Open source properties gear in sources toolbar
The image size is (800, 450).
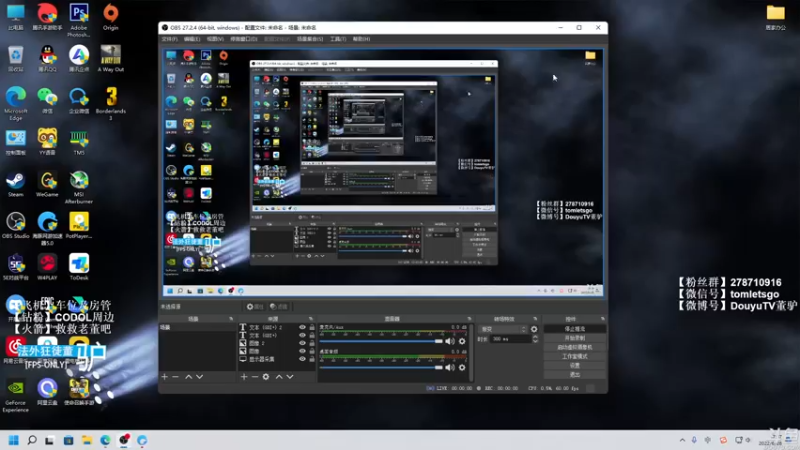click(266, 377)
